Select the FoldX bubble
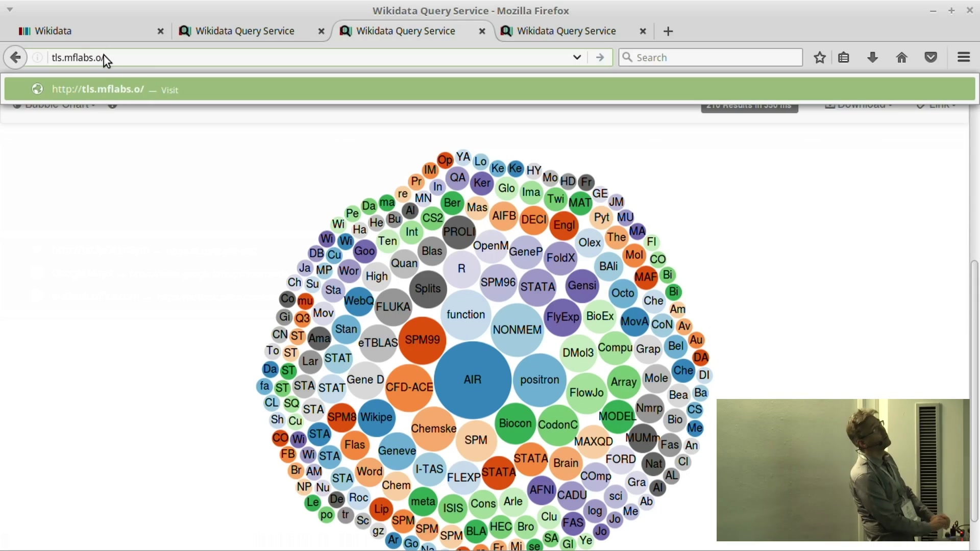The width and height of the screenshot is (980, 551). click(560, 258)
